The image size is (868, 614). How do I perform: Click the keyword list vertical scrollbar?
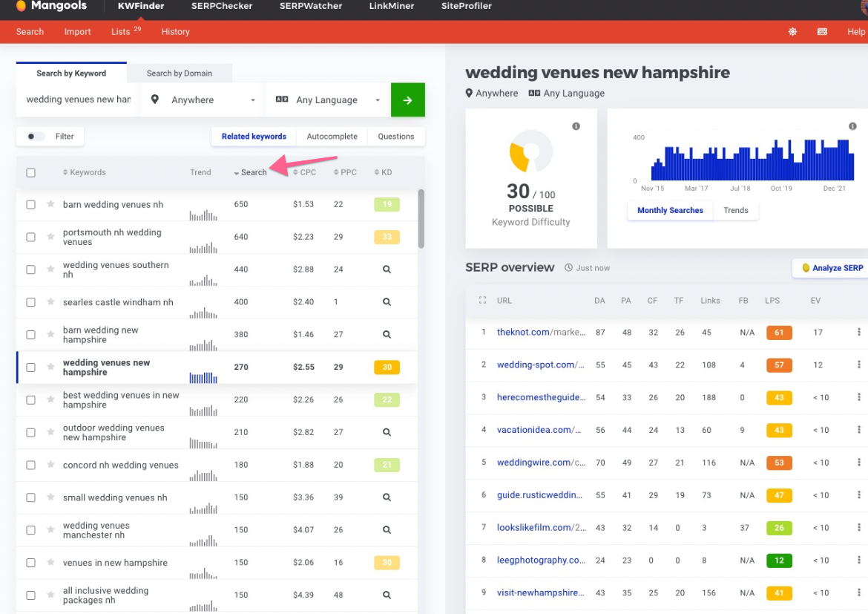pos(421,219)
